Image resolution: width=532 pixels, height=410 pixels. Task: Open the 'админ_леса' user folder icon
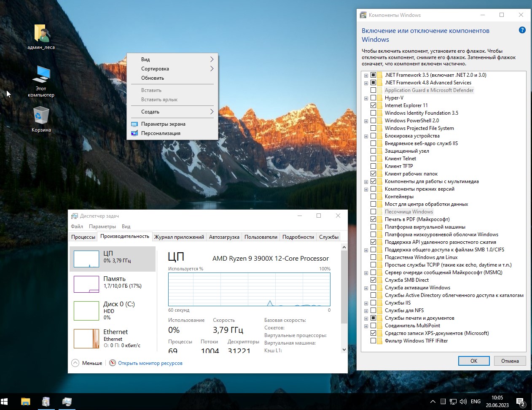pos(41,34)
